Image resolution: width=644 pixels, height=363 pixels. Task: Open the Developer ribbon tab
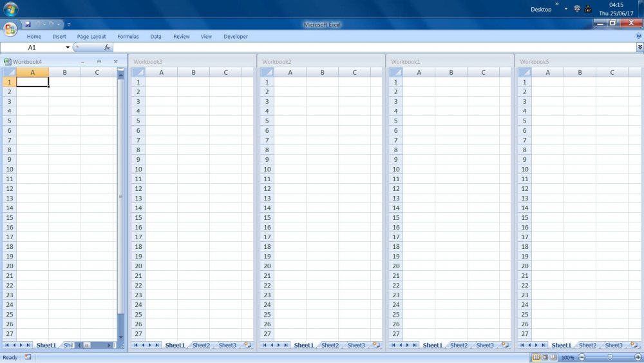click(x=235, y=37)
